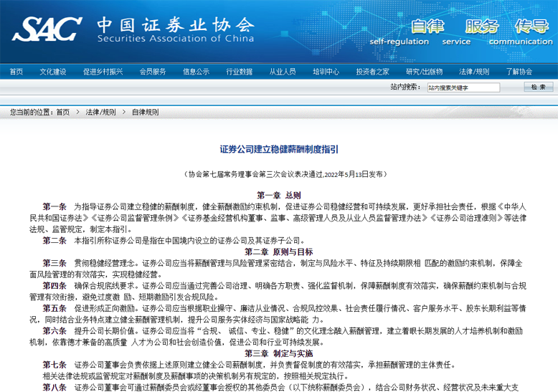Click the SAC logo in header
Viewport: 558px width, 392px height.
click(x=47, y=29)
